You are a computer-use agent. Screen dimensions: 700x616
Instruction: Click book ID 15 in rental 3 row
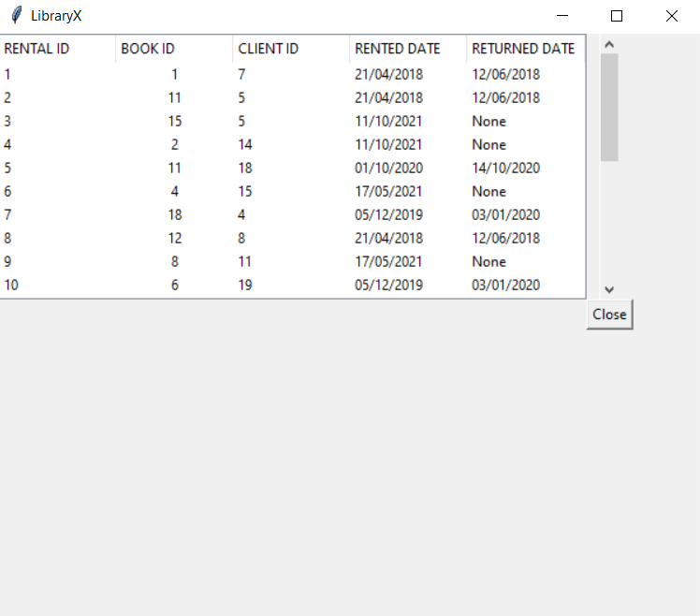[x=175, y=121]
